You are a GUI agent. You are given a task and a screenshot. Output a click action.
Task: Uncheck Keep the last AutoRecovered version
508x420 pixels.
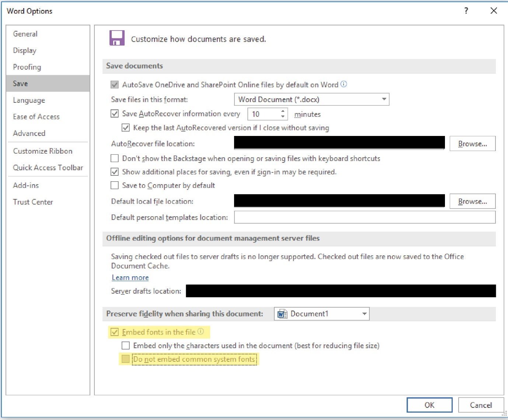pos(126,127)
